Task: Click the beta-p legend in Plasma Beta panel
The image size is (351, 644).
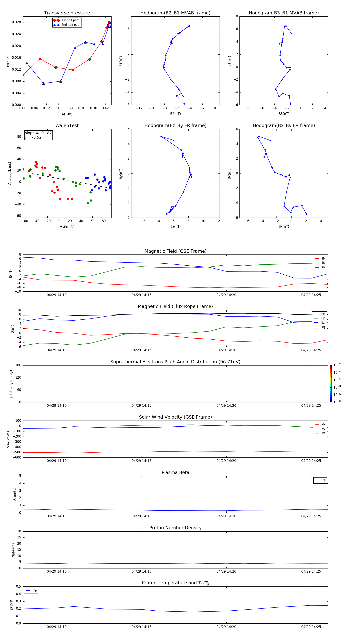Action: click(x=320, y=480)
